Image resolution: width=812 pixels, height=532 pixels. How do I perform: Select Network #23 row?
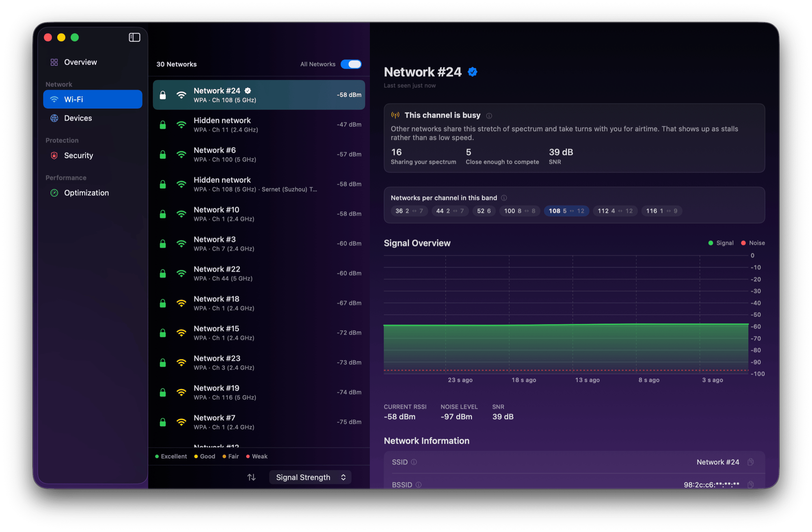click(259, 363)
